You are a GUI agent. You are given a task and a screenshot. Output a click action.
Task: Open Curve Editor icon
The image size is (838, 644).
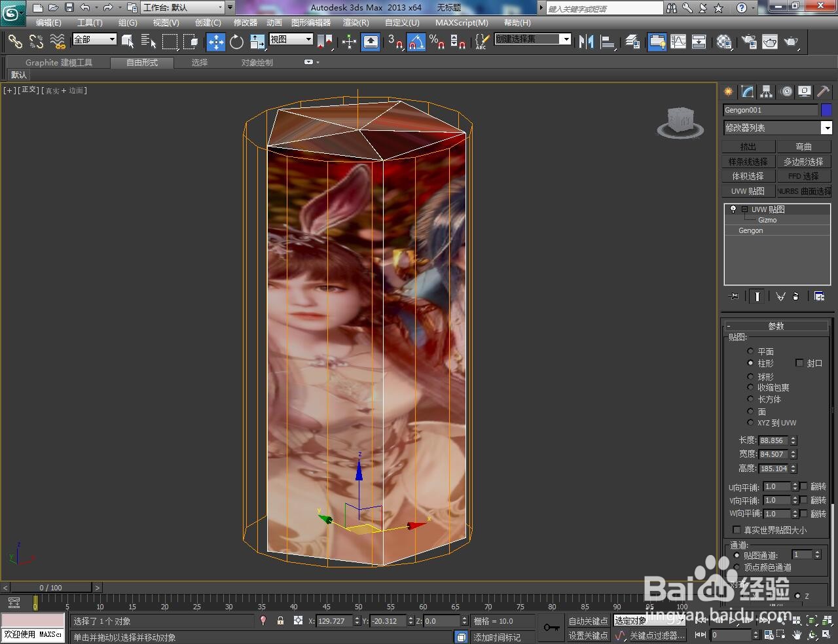678,42
